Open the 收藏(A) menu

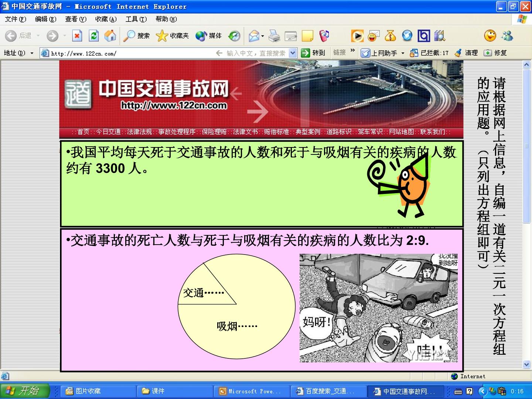click(106, 19)
